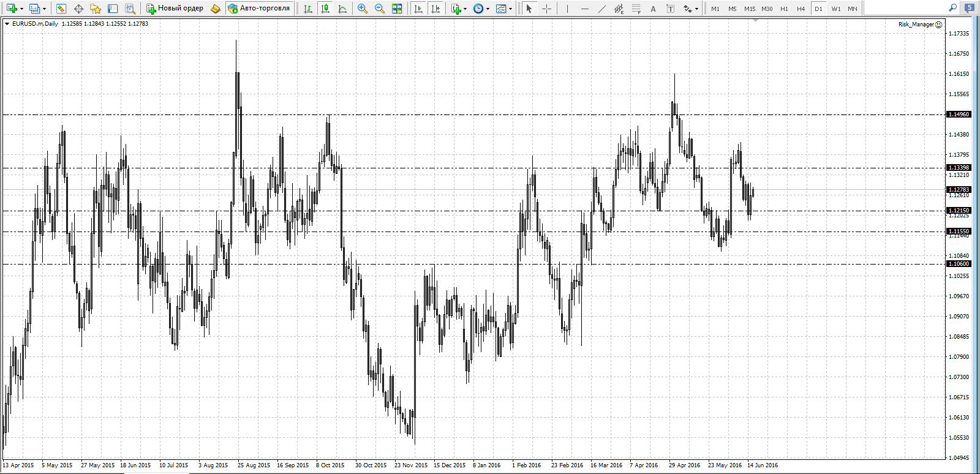Click the Tile Windows icon
The height and width of the screenshot is (474, 980).
(x=397, y=9)
